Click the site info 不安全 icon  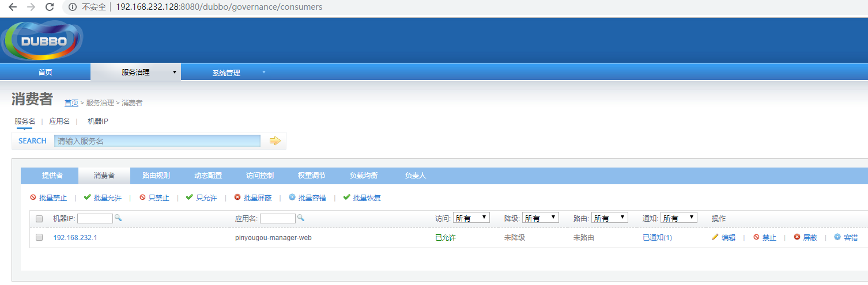click(x=73, y=7)
